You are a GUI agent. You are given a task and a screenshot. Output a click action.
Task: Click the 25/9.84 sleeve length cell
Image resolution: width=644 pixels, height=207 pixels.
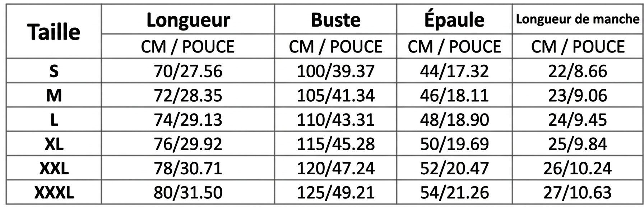pyautogui.click(x=578, y=144)
